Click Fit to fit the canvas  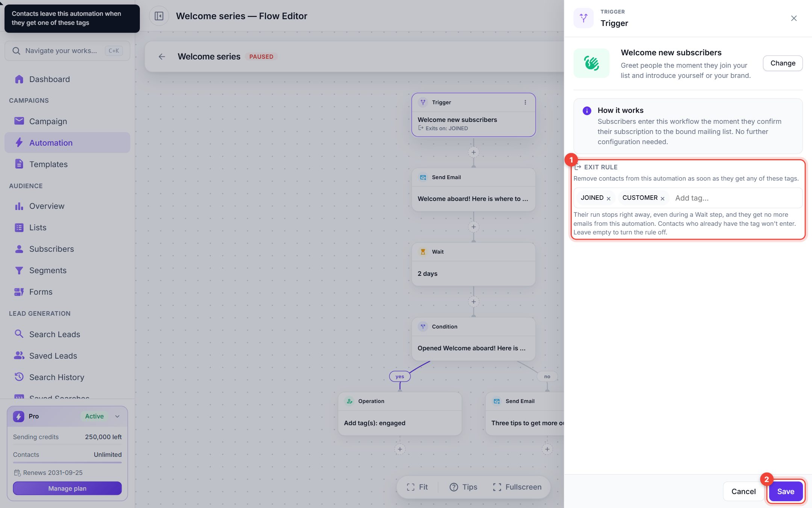pyautogui.click(x=417, y=487)
